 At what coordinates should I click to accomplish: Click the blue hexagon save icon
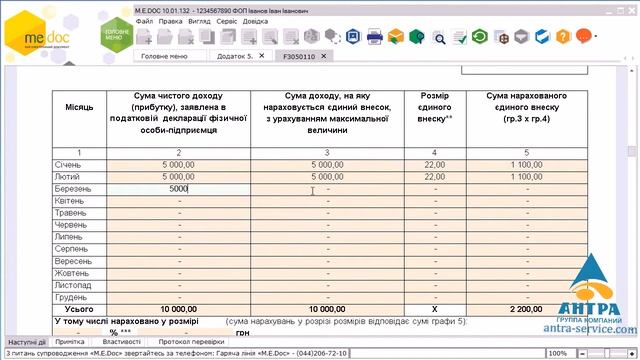point(353,37)
